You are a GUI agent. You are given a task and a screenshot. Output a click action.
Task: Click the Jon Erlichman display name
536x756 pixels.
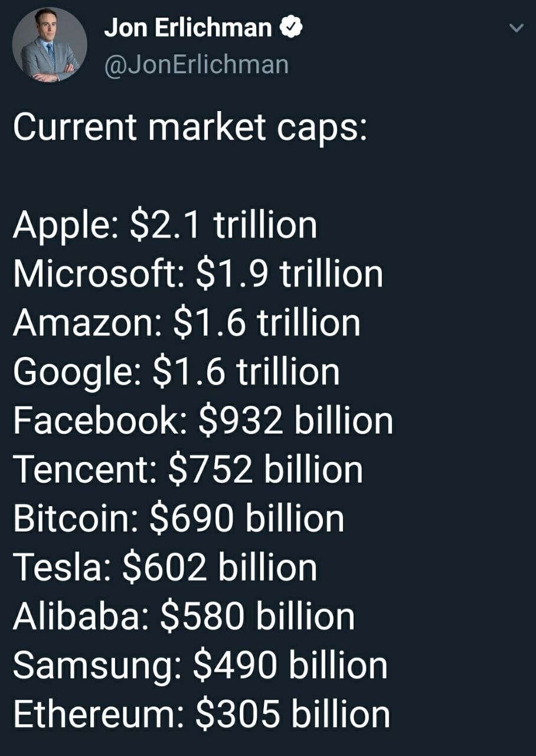tap(188, 28)
